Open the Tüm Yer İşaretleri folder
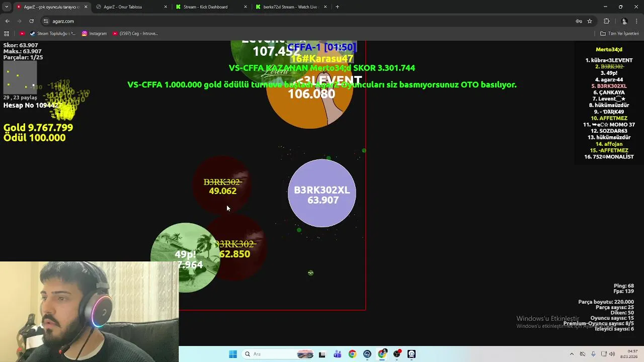 (x=619, y=34)
